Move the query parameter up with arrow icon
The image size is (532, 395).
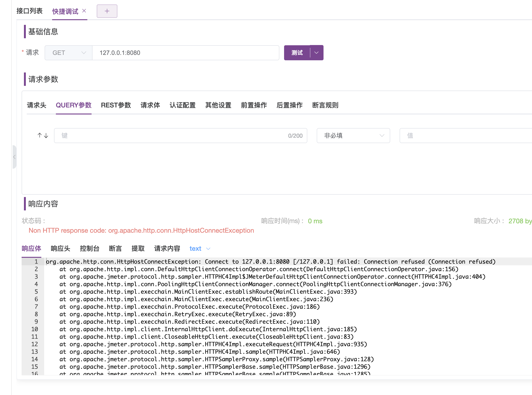pos(39,135)
